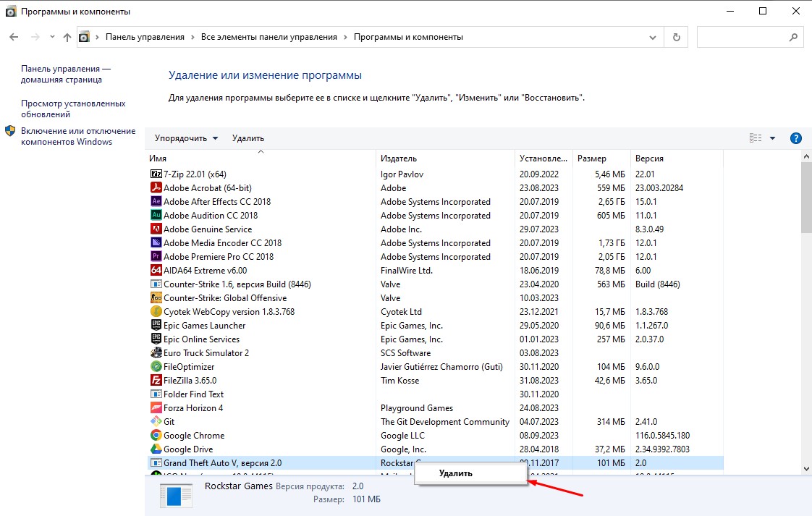
Task: Go up one folder level arrow
Action: click(67, 37)
